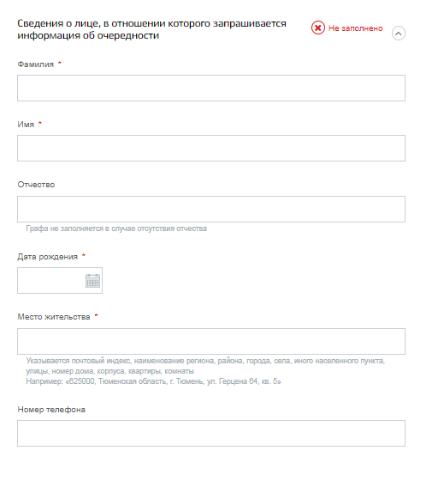Click the postal index instructions hint text
This screenshot has width=425, height=498.
(x=205, y=366)
